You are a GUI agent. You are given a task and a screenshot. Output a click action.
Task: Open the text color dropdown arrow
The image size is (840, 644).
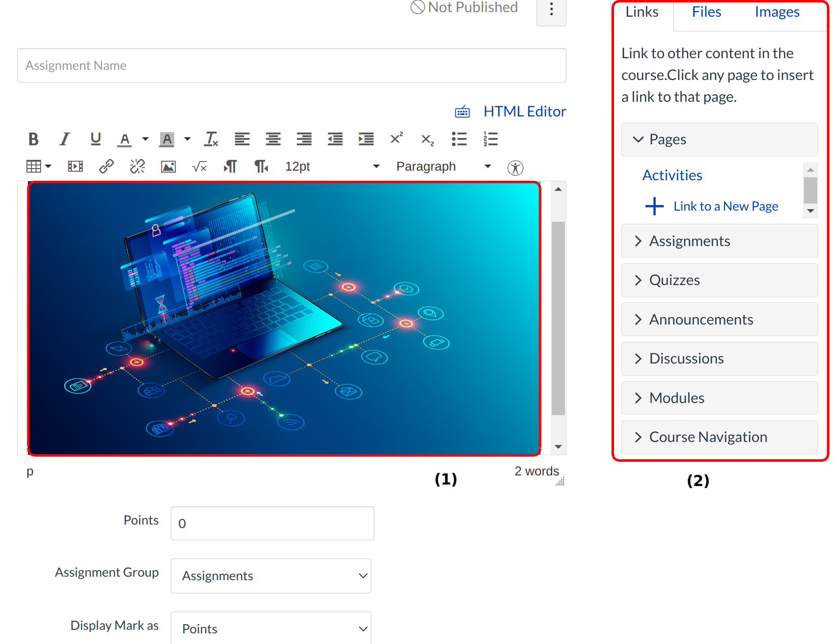[145, 139]
